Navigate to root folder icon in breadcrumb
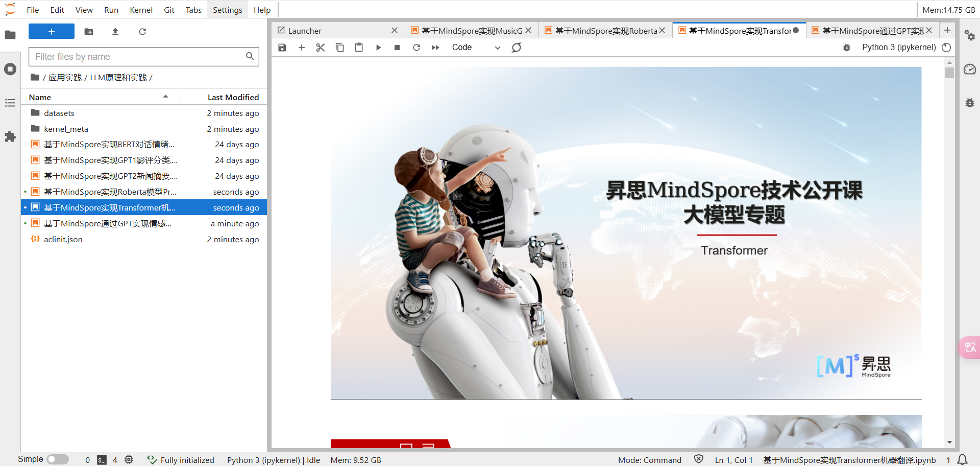The width and height of the screenshot is (980, 466). [x=35, y=77]
